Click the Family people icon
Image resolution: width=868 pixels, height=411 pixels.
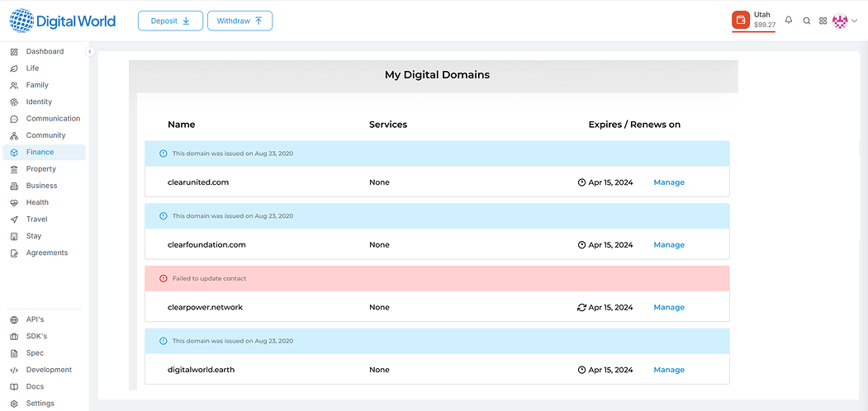[x=14, y=85]
